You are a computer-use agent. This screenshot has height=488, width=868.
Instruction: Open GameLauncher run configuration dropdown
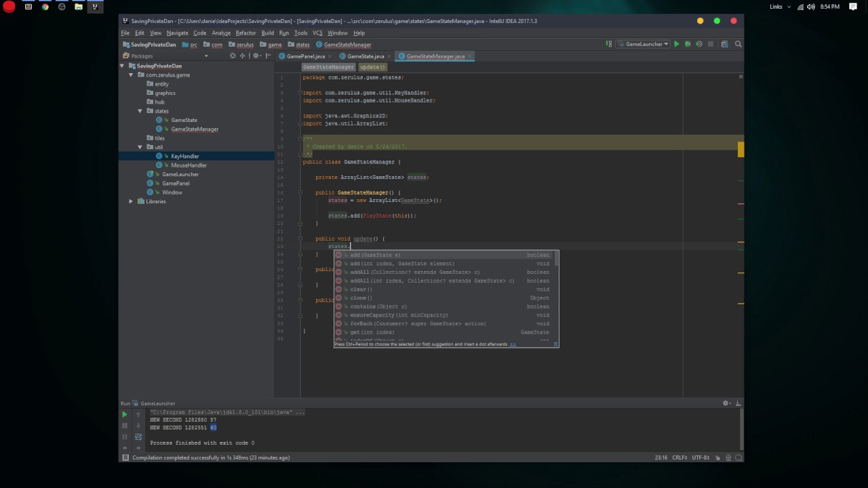[x=642, y=44]
